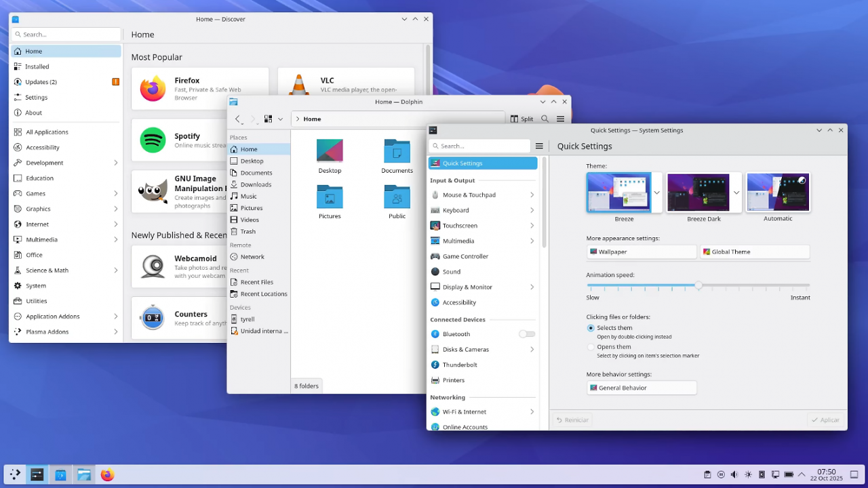868x488 pixels.
Task: Select the Breeze theme thumbnail
Action: point(618,192)
